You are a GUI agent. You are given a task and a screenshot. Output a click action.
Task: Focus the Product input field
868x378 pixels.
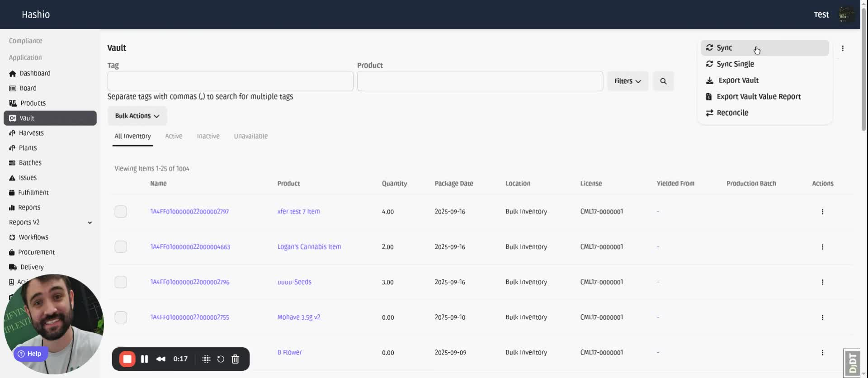[480, 81]
